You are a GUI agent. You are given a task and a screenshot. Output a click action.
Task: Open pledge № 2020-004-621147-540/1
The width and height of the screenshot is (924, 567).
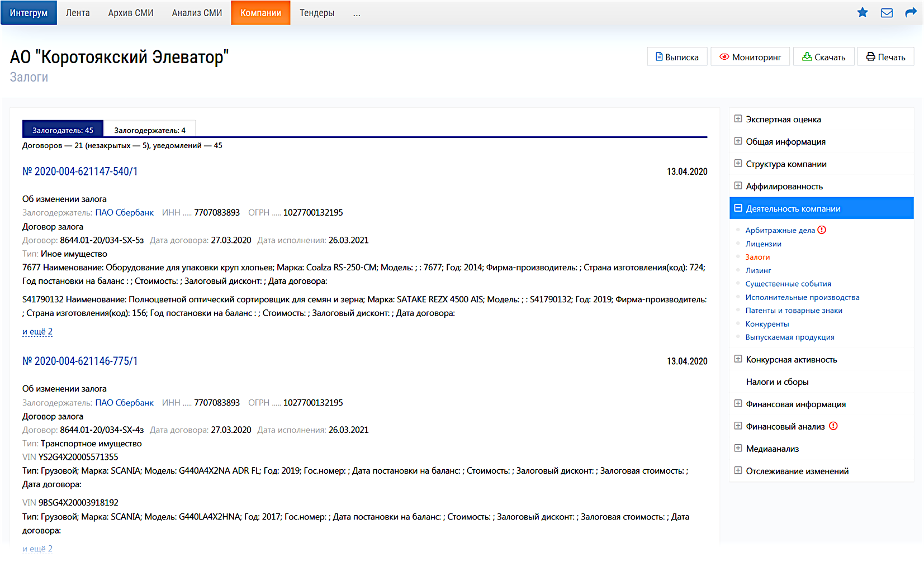coord(80,171)
